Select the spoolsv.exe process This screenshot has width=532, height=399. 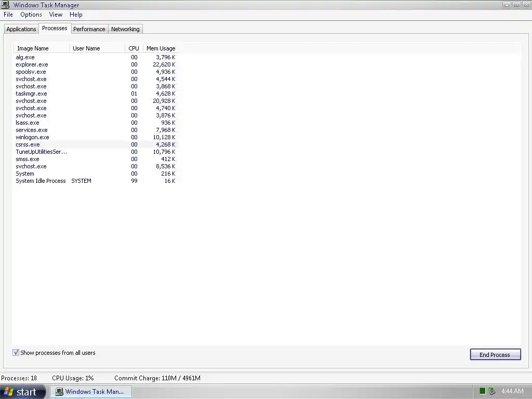(96, 72)
